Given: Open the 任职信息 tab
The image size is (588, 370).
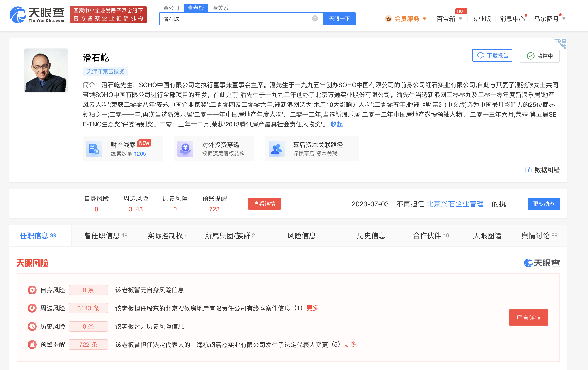Looking at the screenshot, I should 40,235.
